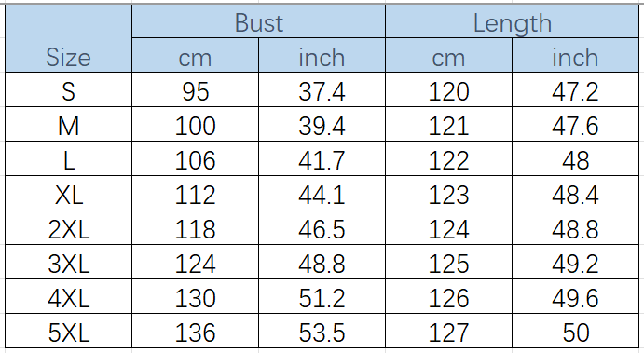Select the 2XL size cell
644x353 pixels.
[68, 228]
